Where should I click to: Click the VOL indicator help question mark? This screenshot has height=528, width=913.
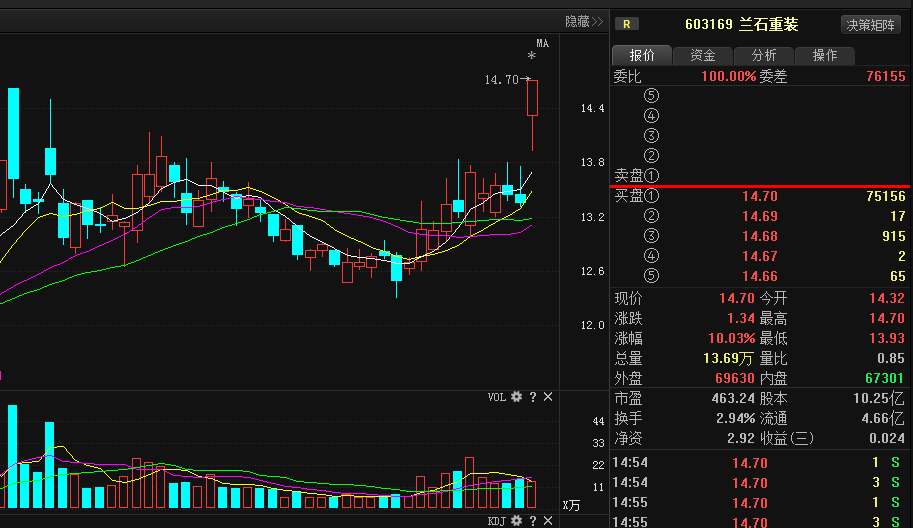[x=533, y=397]
